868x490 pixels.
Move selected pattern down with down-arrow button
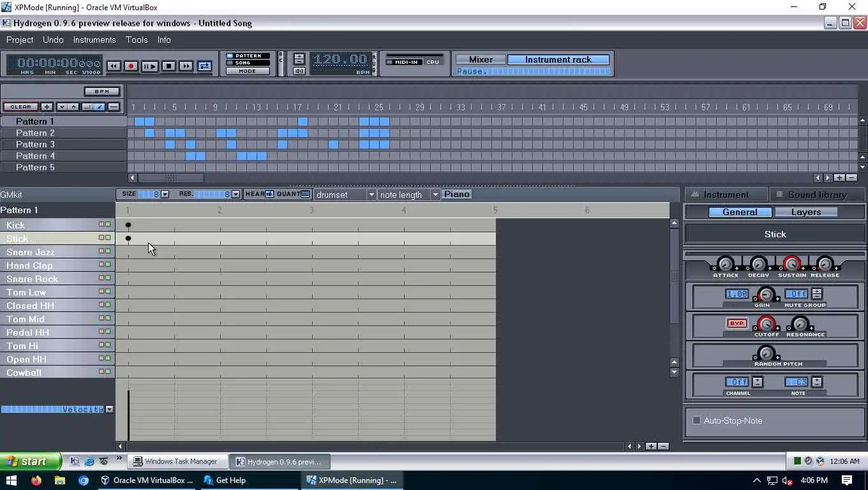(x=62, y=107)
